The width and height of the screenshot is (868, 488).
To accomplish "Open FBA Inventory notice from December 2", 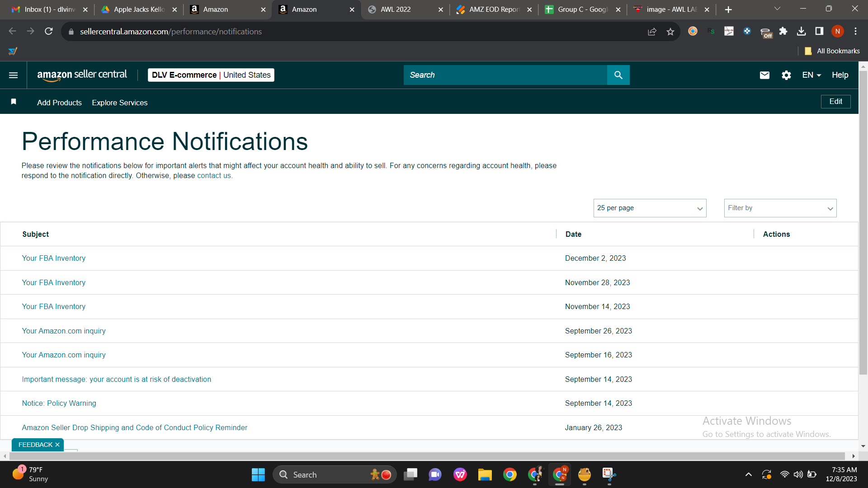I will tap(54, 258).
